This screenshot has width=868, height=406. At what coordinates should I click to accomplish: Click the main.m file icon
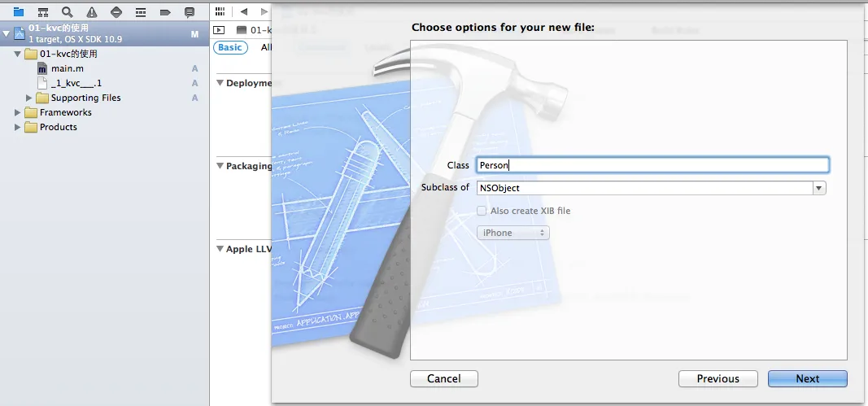pyautogui.click(x=42, y=68)
